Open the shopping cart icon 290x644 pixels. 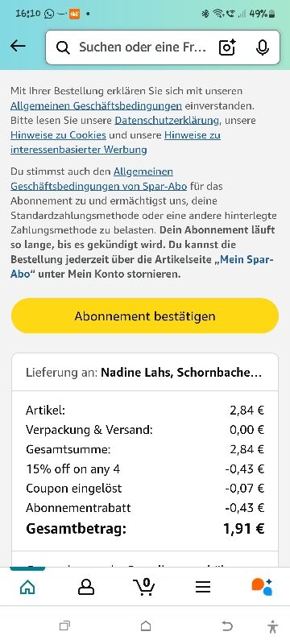[x=144, y=587]
